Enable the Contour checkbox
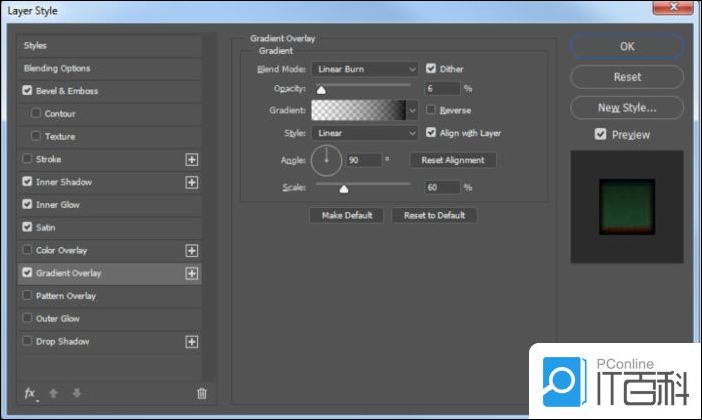702x420 pixels. click(36, 113)
